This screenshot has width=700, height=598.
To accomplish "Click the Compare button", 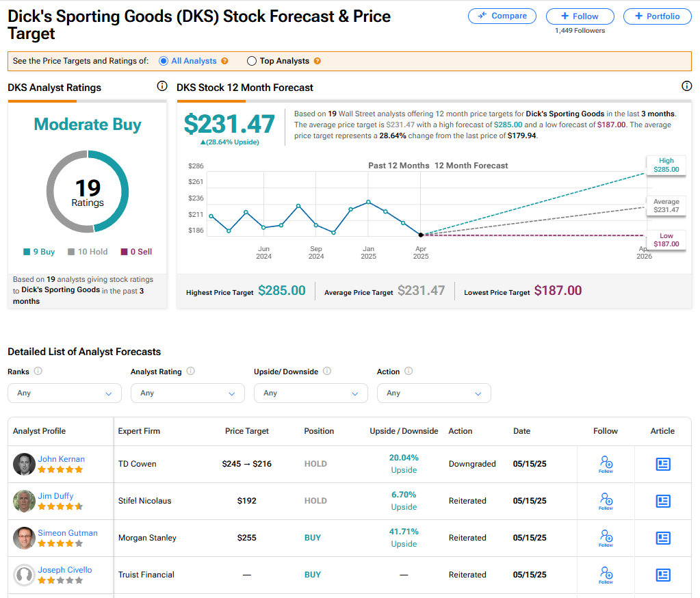I will click(502, 16).
